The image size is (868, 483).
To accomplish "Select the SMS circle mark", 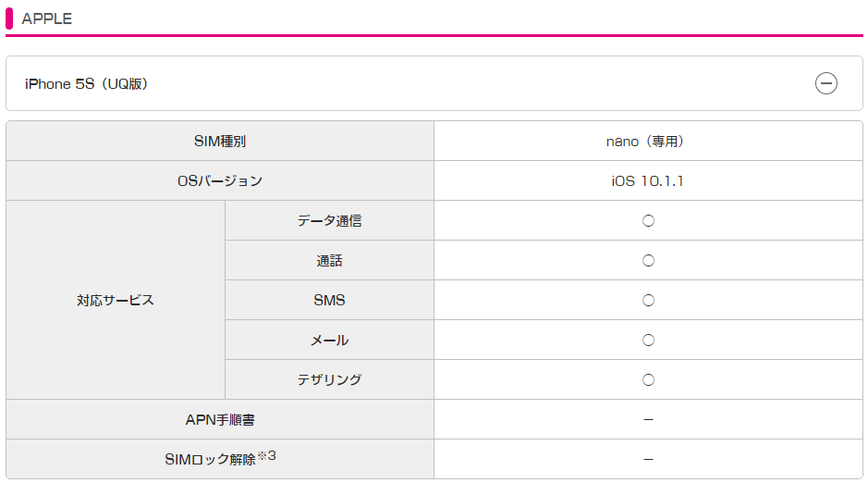I will tap(648, 300).
